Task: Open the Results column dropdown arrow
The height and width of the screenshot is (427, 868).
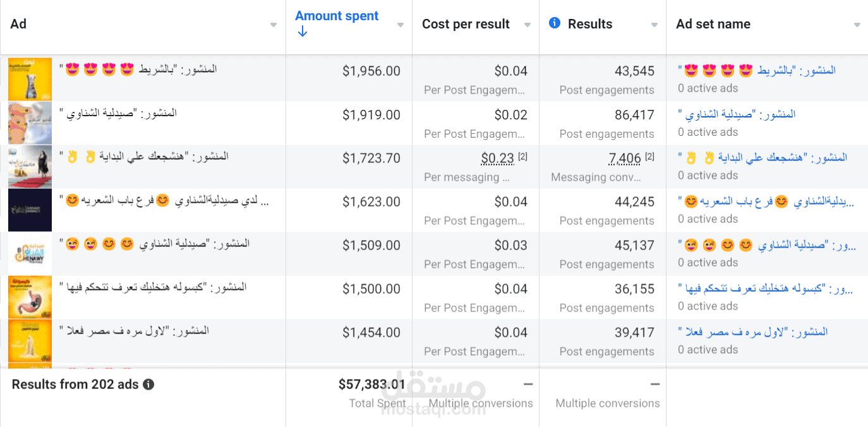Action: pos(654,25)
